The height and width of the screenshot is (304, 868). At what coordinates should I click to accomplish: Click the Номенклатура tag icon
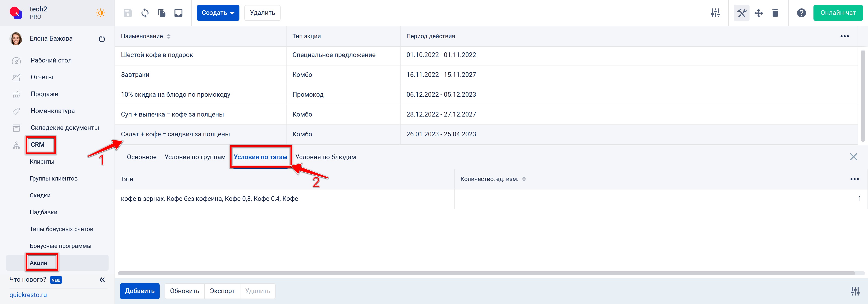click(x=16, y=111)
